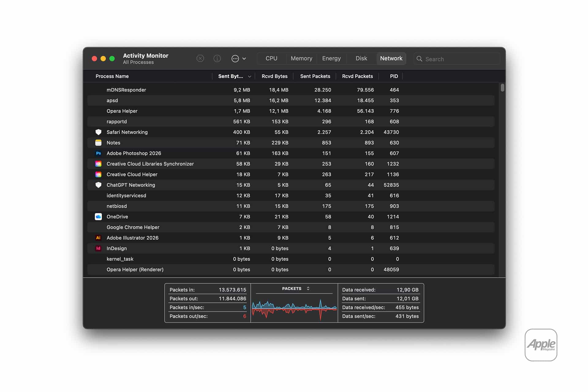The image size is (588, 392).
Task: Click Data received/sec value 455 bytes
Action: [x=407, y=307]
